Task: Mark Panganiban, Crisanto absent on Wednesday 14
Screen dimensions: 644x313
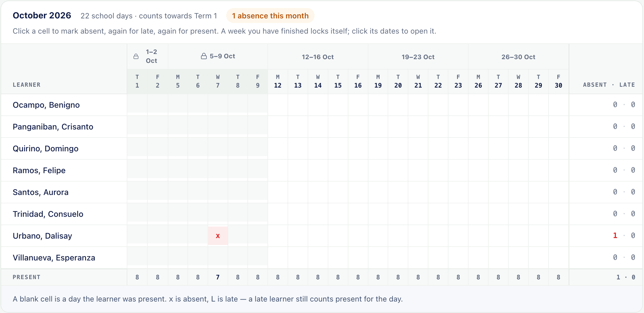Action: 318,127
